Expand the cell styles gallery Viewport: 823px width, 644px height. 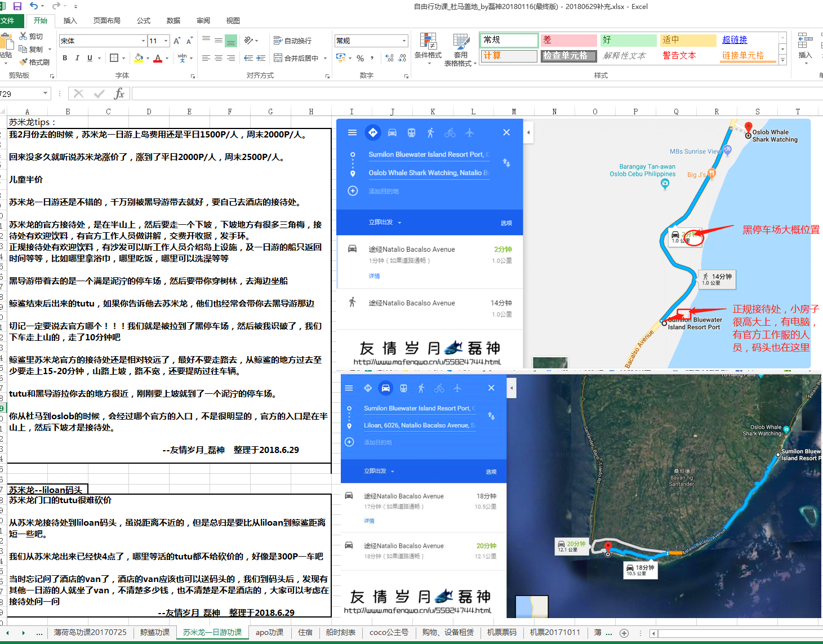pos(782,60)
